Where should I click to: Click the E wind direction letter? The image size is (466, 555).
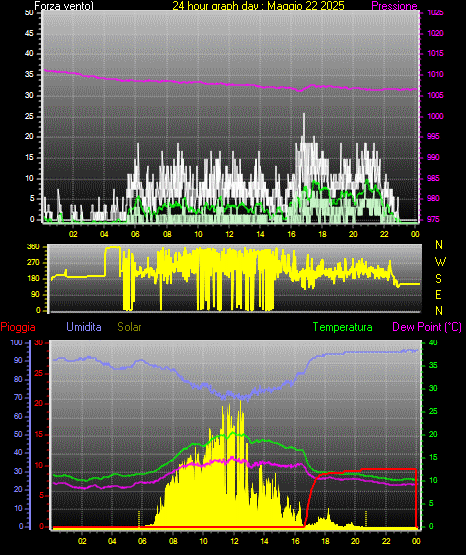coord(438,294)
